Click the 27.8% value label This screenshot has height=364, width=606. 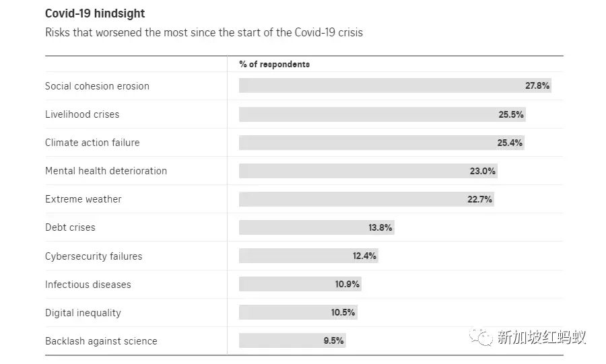(537, 86)
